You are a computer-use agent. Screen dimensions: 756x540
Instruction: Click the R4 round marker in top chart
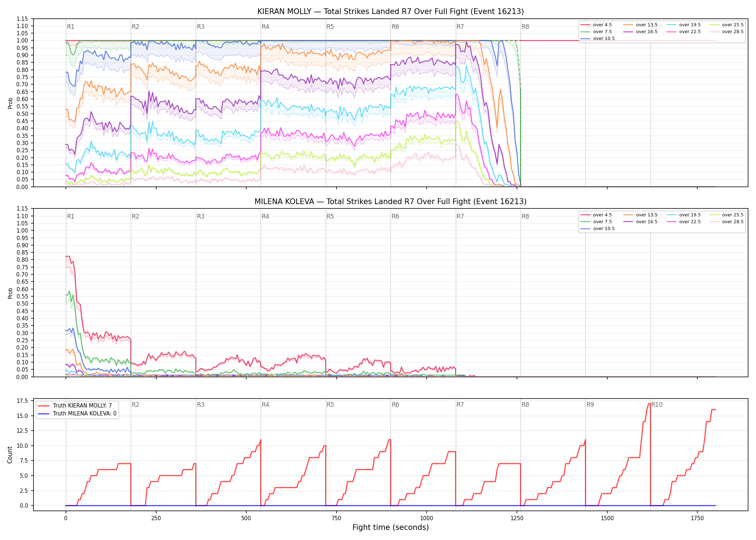pos(265,27)
